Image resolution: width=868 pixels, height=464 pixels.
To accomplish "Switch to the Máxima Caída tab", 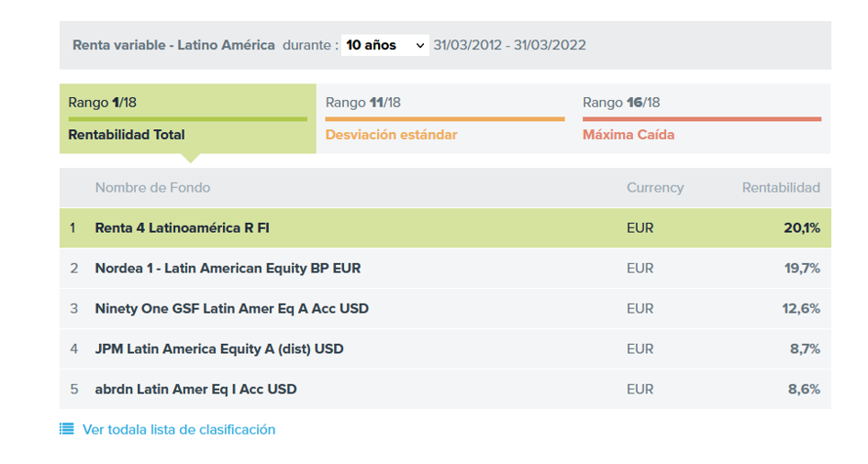I will (702, 118).
